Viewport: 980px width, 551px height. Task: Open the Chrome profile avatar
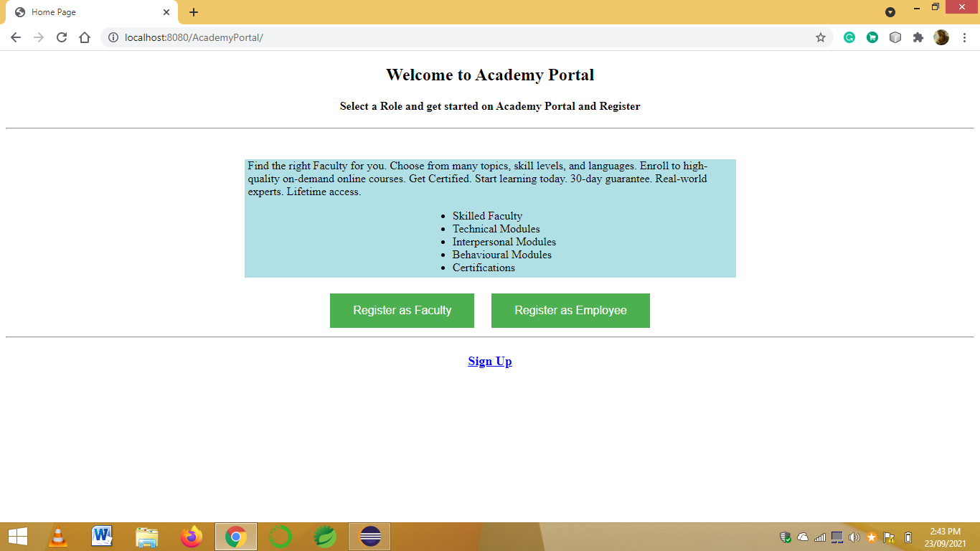[941, 37]
